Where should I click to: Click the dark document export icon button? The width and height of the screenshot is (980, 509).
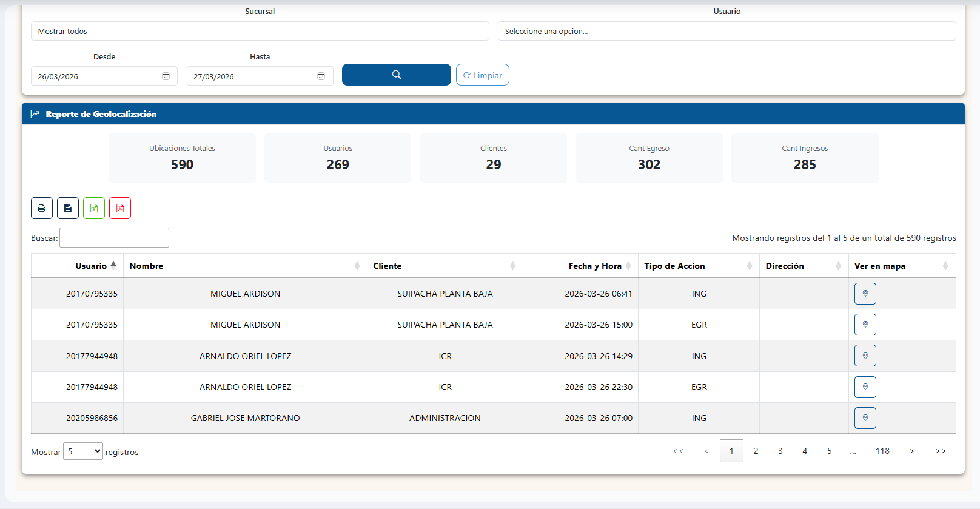(68, 208)
